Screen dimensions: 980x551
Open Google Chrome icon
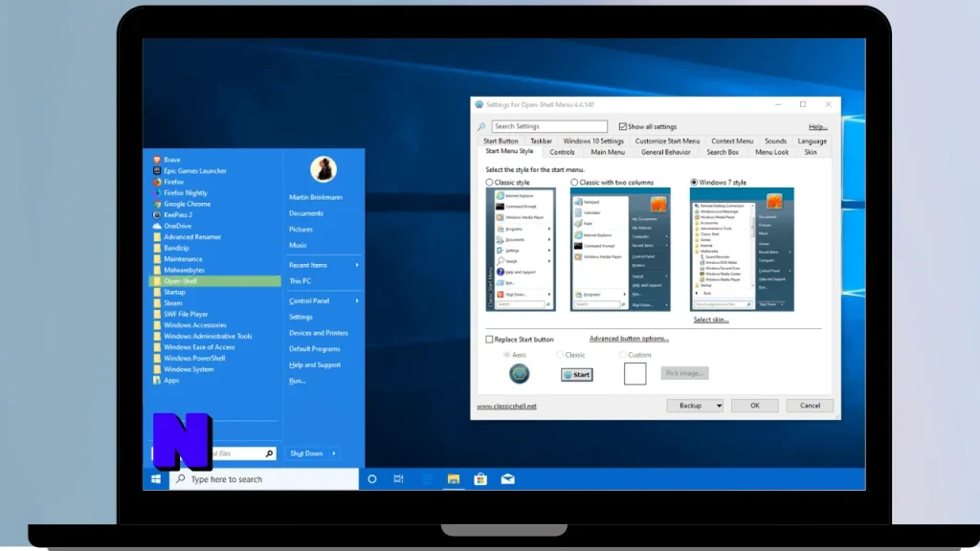click(157, 204)
